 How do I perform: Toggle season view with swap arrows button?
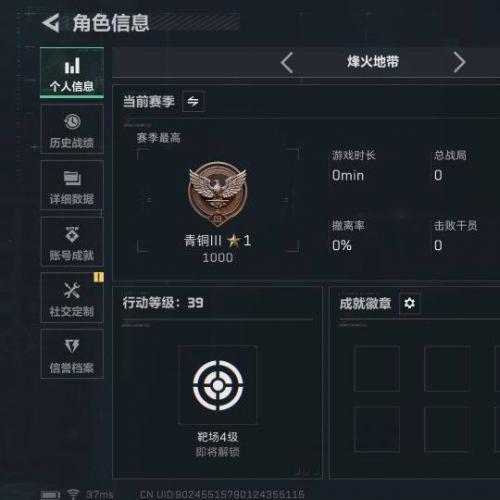[193, 101]
